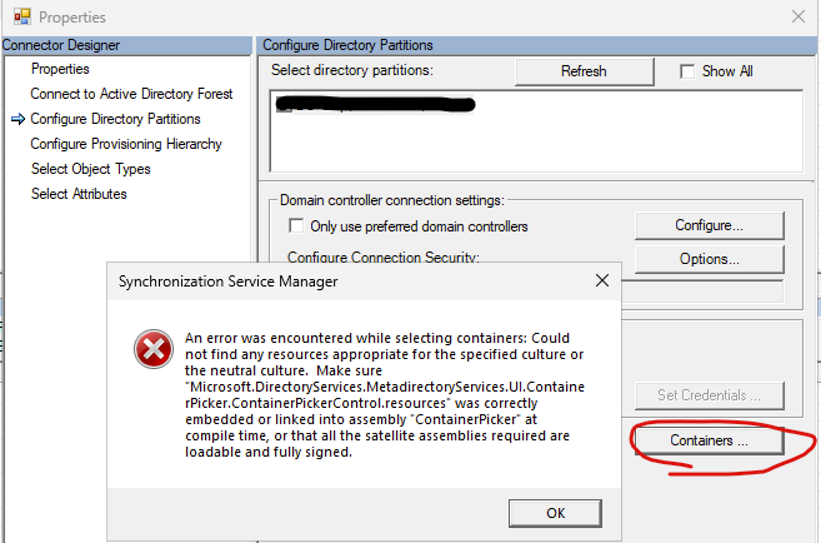Select Object Types page

click(x=91, y=169)
